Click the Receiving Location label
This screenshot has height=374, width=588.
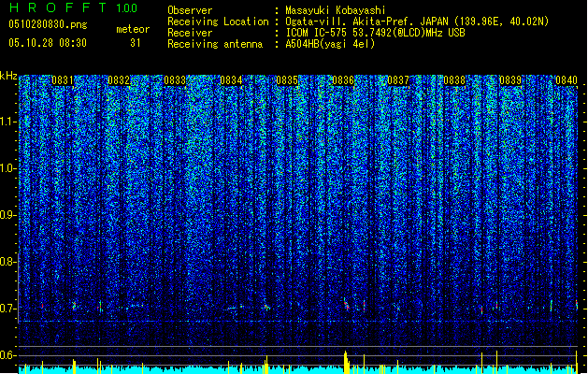(218, 22)
